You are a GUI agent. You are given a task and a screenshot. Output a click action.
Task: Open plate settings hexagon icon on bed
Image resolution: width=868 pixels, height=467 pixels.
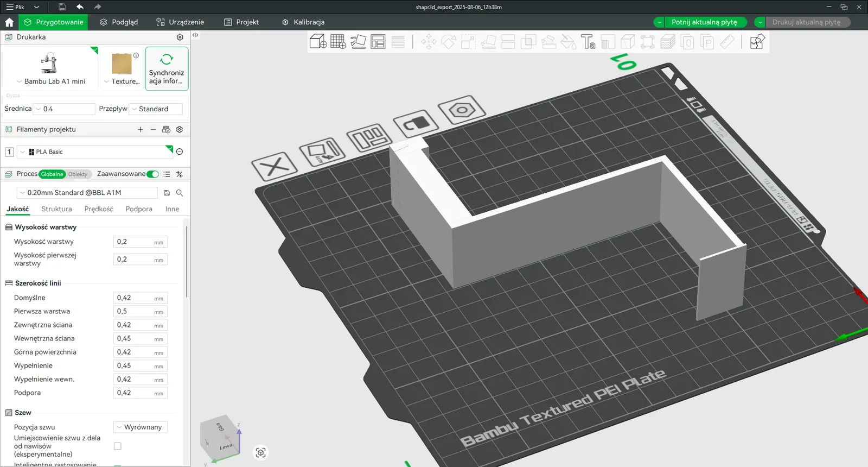[462, 110]
